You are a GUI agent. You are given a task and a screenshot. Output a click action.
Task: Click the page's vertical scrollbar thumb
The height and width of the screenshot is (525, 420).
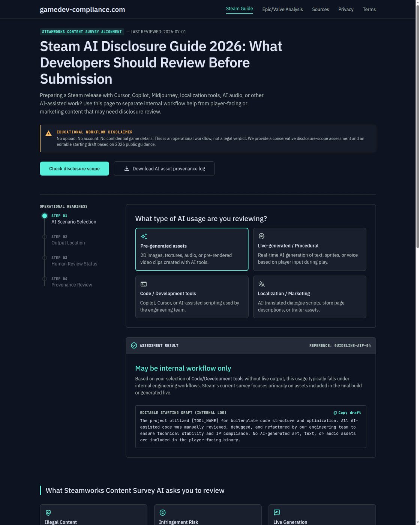pyautogui.click(x=418, y=124)
